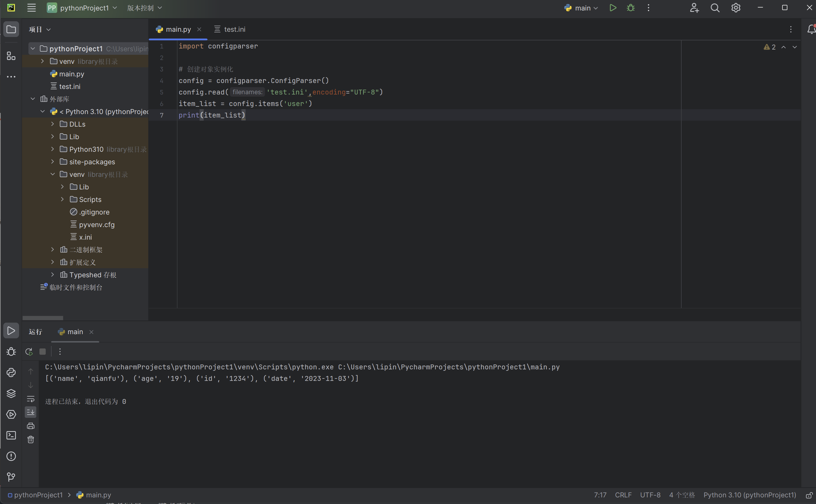Collapse the pythonProject1 root node
The height and width of the screenshot is (504, 816).
pyautogui.click(x=33, y=48)
